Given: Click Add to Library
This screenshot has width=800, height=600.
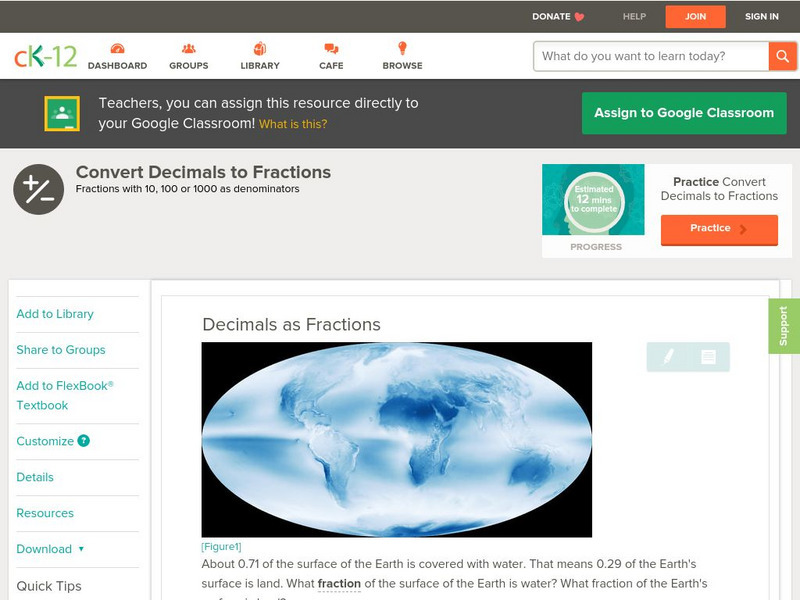Looking at the screenshot, I should pyautogui.click(x=55, y=314).
